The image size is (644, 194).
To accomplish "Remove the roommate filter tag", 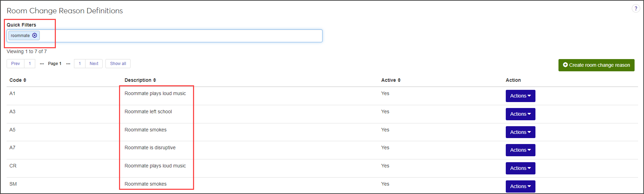I will pyautogui.click(x=35, y=35).
